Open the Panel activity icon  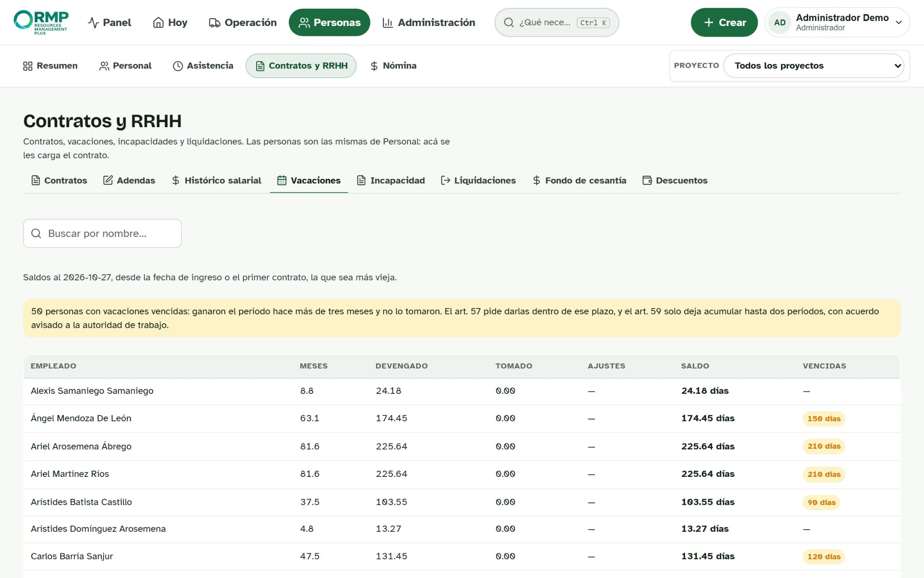(93, 22)
